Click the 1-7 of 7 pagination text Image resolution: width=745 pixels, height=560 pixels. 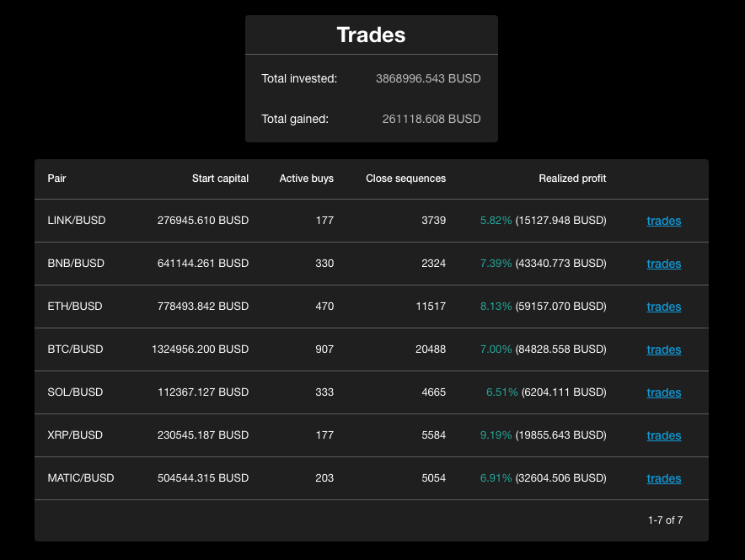[665, 520]
